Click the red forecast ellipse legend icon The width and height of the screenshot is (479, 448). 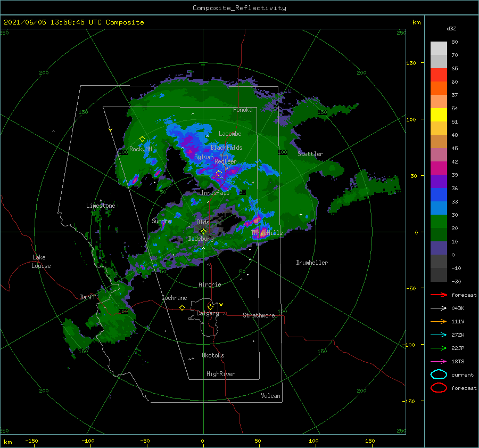tap(439, 388)
